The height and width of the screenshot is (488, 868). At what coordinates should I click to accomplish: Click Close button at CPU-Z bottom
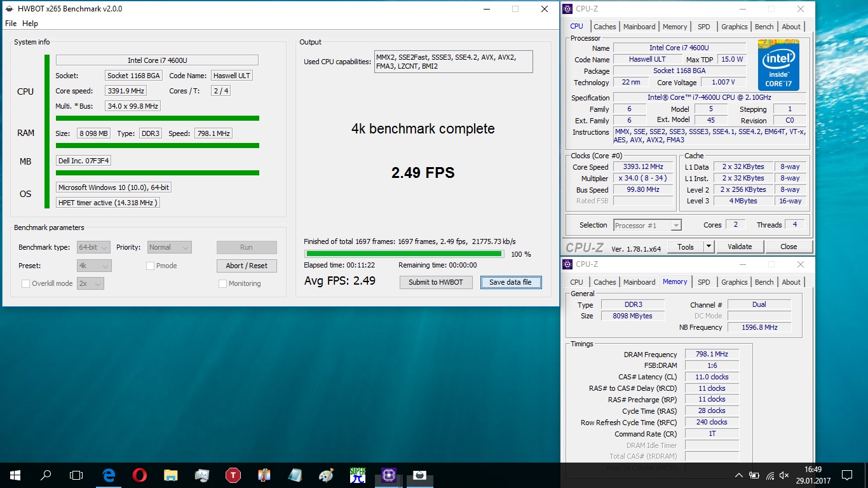click(x=789, y=247)
